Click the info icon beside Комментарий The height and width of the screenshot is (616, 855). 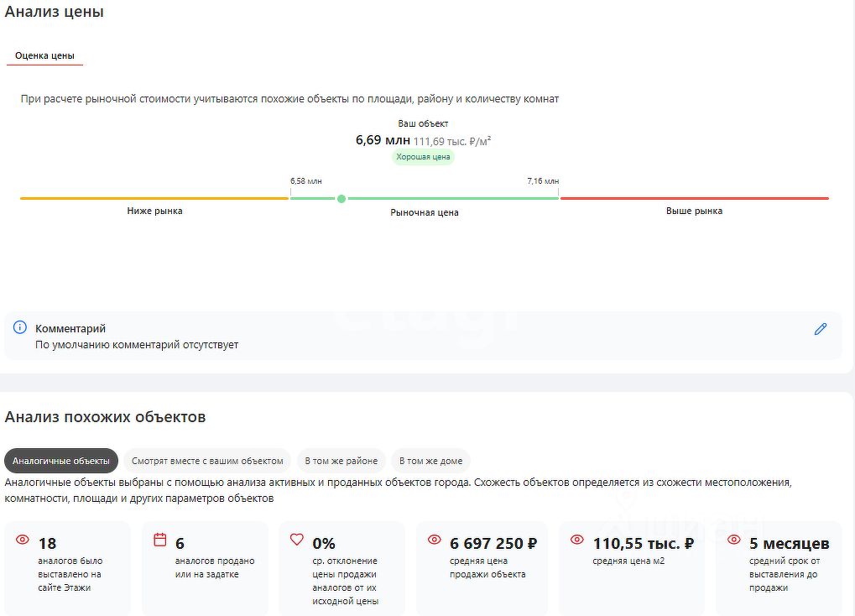tap(20, 327)
